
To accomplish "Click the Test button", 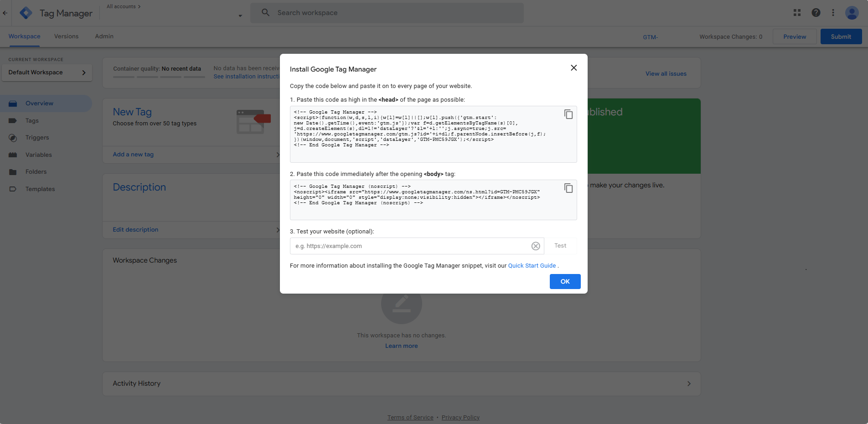I will (560, 246).
